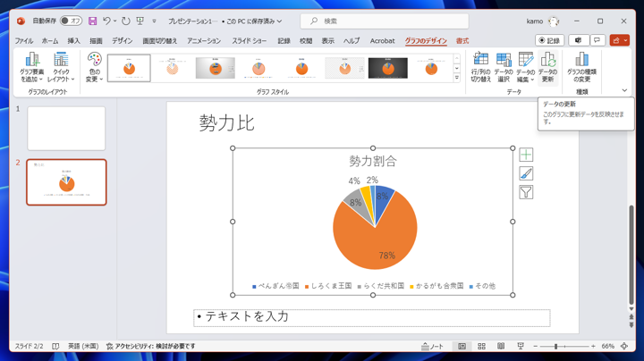Toggle the ノート notes pane button

[x=433, y=346]
